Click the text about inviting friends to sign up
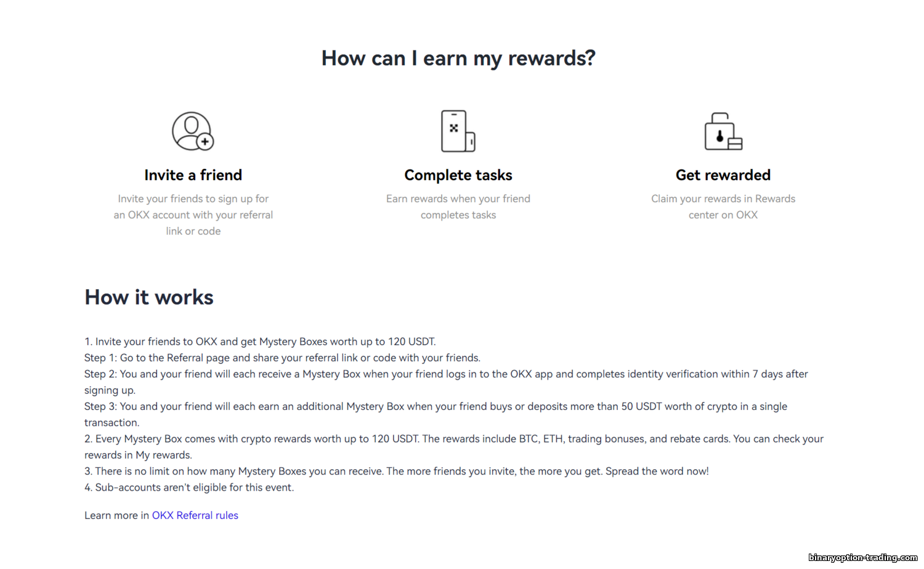Image resolution: width=924 pixels, height=569 pixels. [x=193, y=215]
